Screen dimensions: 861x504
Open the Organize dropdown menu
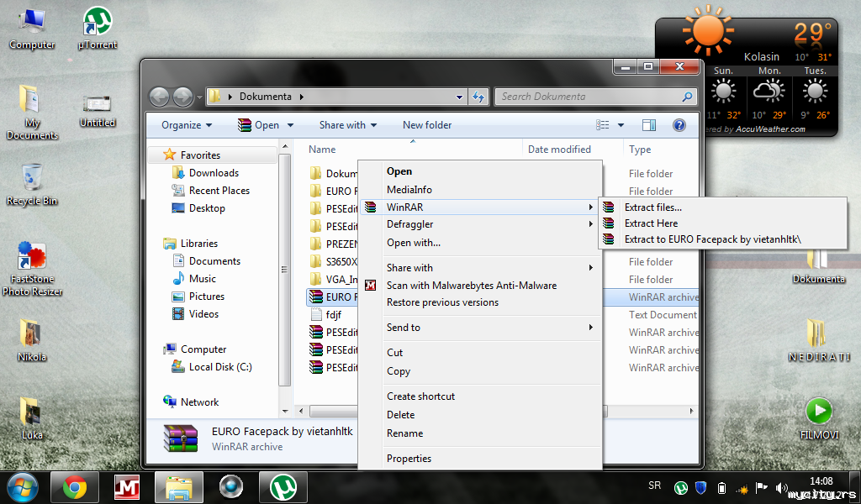tap(187, 125)
